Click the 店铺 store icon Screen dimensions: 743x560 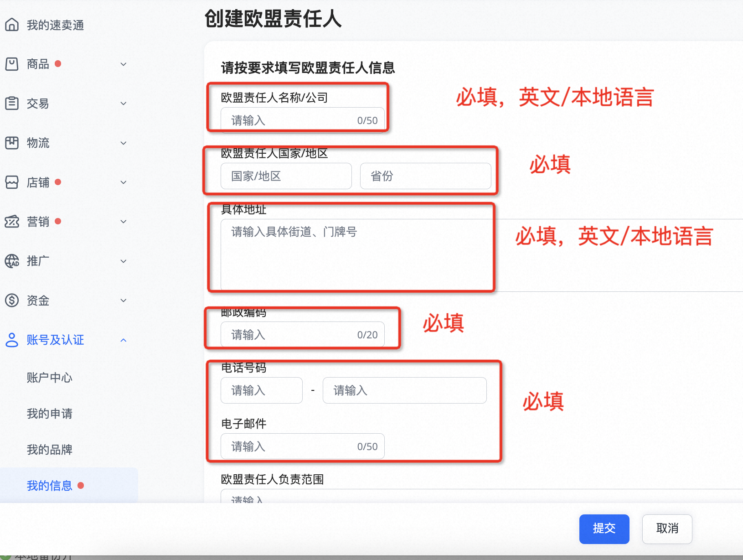[x=12, y=182]
